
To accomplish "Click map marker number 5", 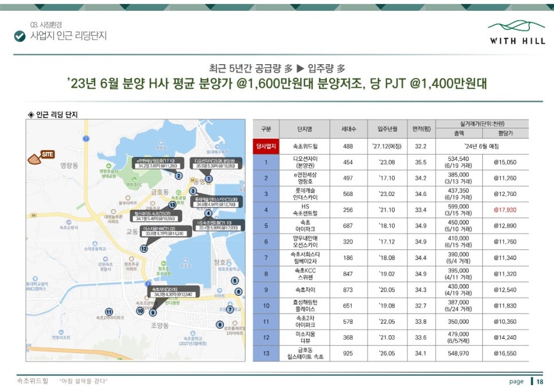I will (235, 281).
